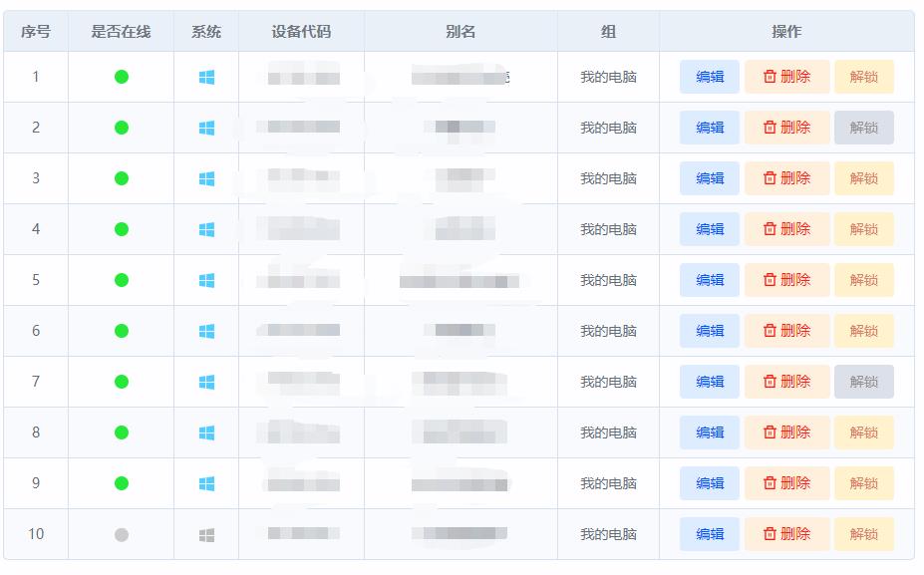Image resolution: width=924 pixels, height=575 pixels.
Task: Delete device 9 with 删除
Action: point(787,483)
